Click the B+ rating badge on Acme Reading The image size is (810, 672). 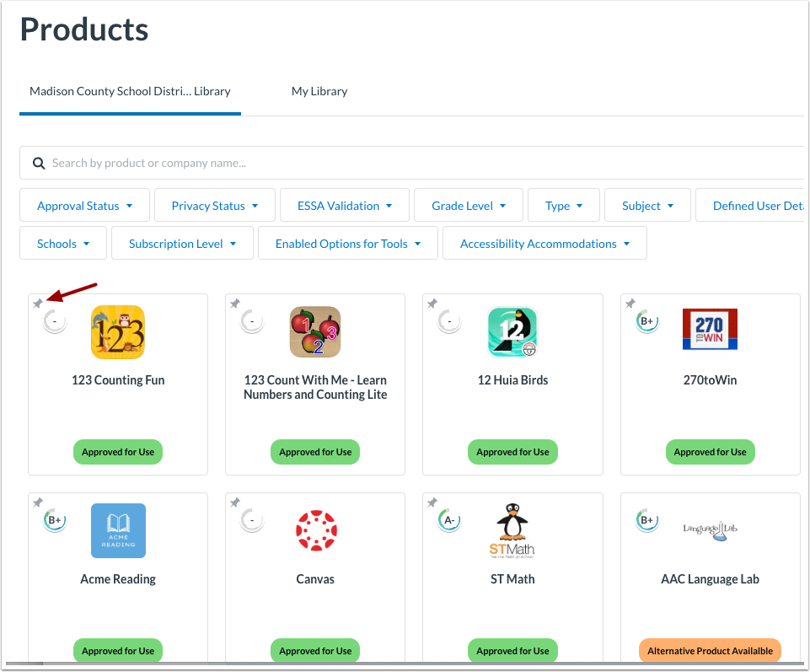pos(54,520)
